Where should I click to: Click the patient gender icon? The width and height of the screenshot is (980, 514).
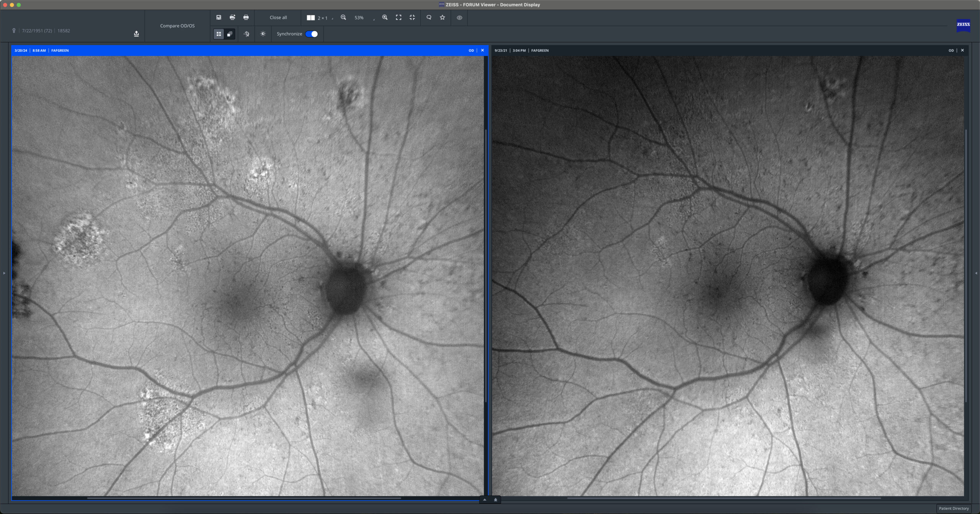(x=14, y=31)
